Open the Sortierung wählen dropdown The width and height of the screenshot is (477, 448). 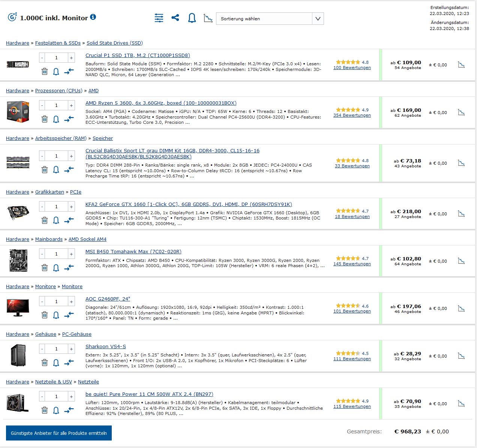270,18
